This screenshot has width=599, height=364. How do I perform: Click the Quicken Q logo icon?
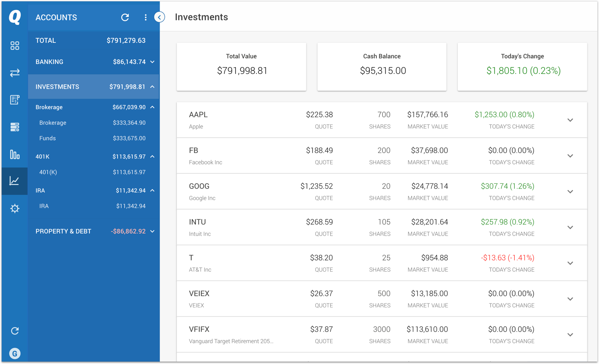pos(15,17)
